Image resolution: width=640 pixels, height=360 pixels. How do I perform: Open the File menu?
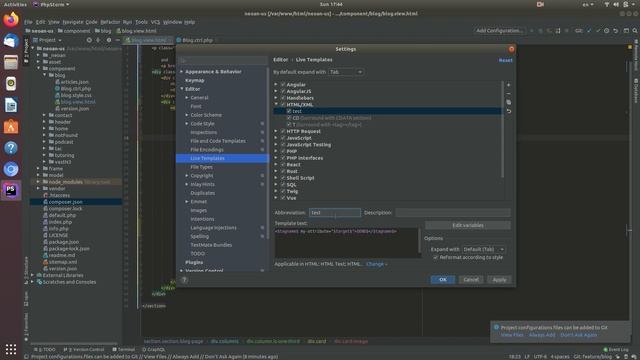tap(28, 22)
